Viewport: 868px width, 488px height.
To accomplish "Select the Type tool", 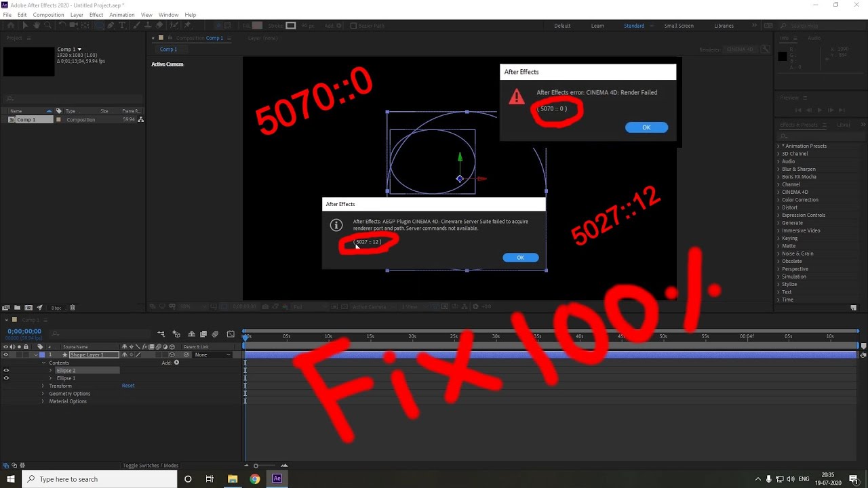I will (x=122, y=26).
